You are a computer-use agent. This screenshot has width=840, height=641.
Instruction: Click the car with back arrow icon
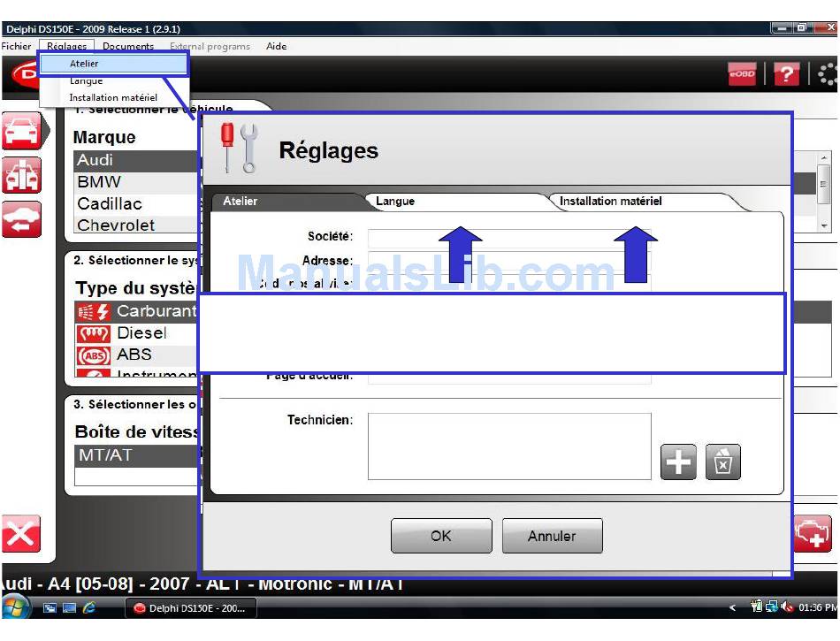point(21,219)
